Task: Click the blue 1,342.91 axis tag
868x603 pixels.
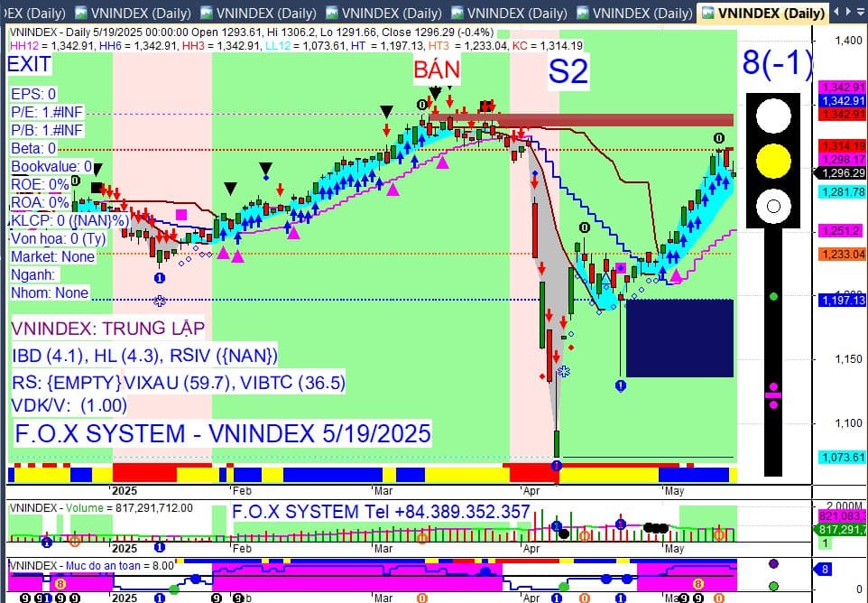Action: pos(842,101)
